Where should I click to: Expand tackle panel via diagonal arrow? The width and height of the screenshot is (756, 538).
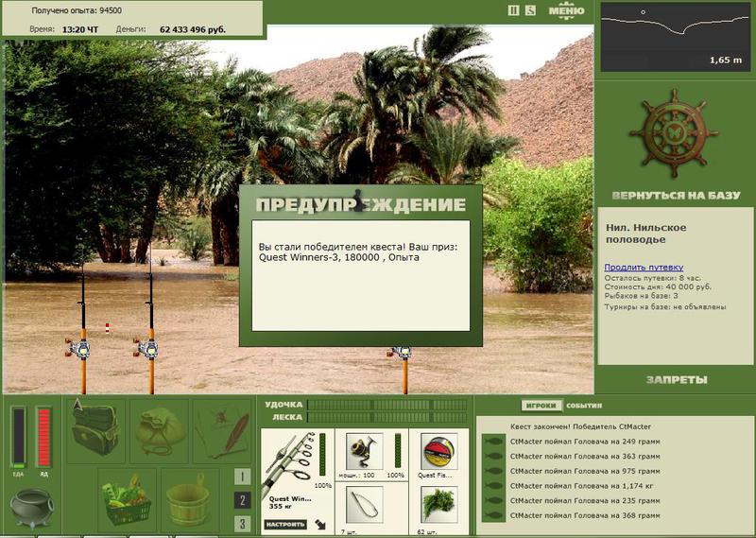pos(320,524)
